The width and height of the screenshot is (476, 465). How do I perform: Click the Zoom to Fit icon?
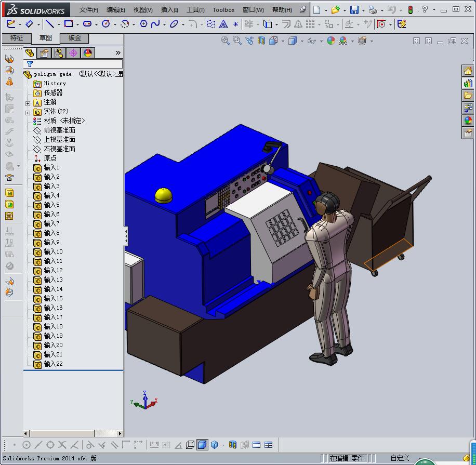click(225, 41)
